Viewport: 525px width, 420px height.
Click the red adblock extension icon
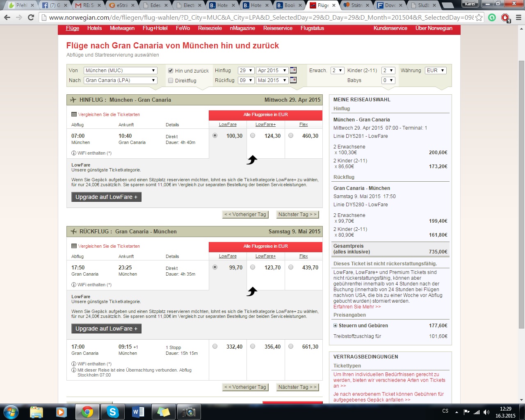pos(505,18)
